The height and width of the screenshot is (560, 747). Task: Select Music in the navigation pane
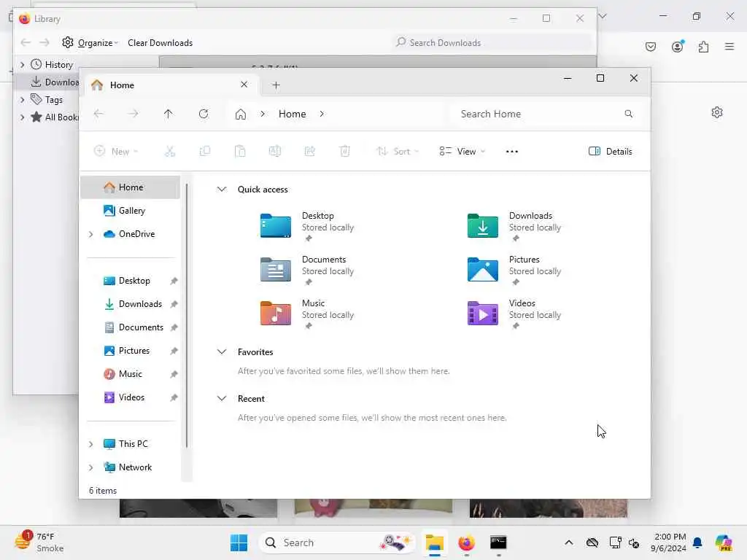[130, 374]
